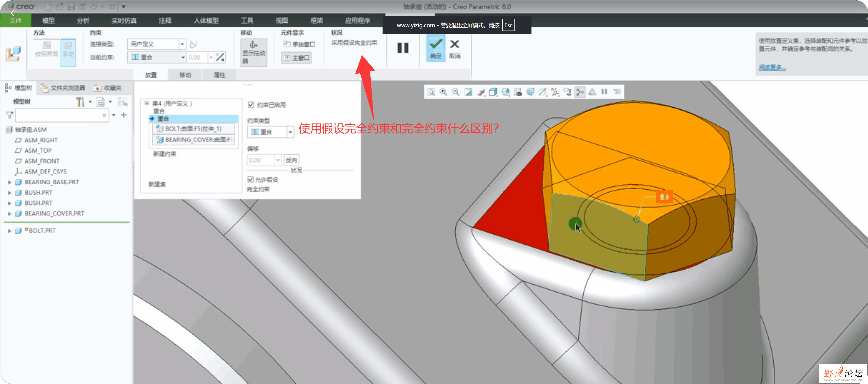This screenshot has height=384, width=868.
Task: Select BEARING_COVER:曲面:F1 reference box
Action: click(194, 139)
